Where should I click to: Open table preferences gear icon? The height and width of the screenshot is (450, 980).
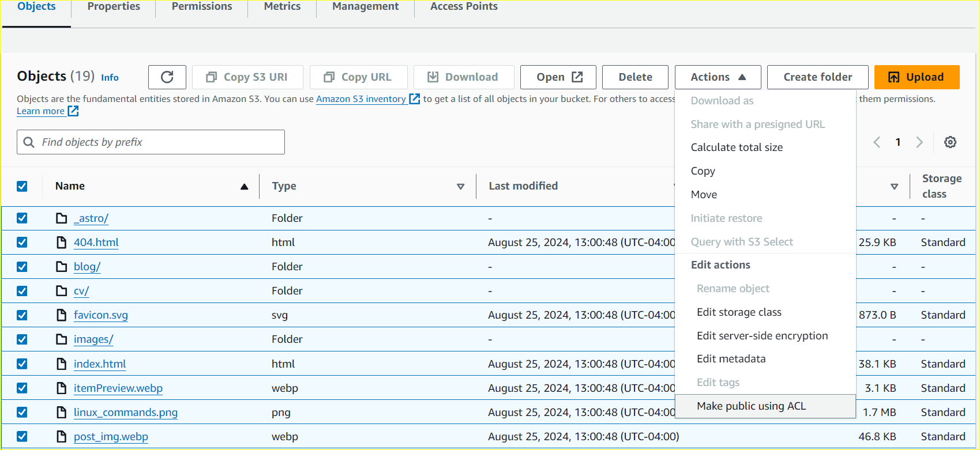coord(950,142)
